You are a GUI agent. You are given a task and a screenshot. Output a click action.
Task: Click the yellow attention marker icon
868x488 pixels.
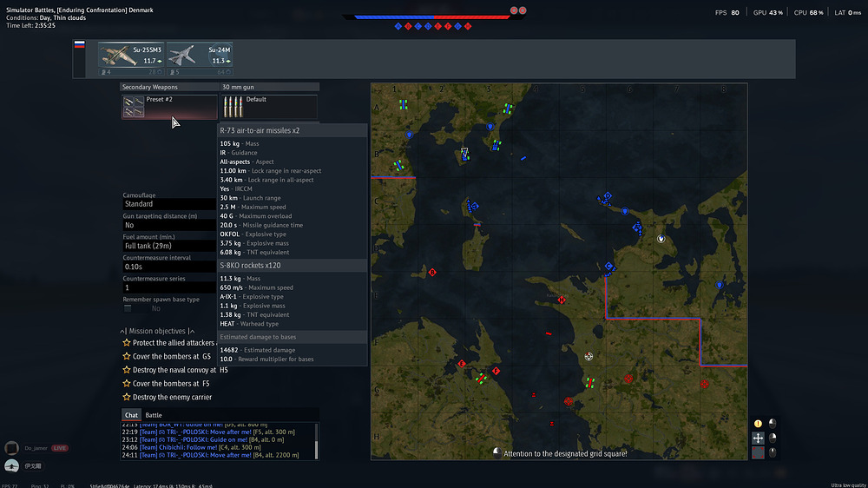click(758, 424)
